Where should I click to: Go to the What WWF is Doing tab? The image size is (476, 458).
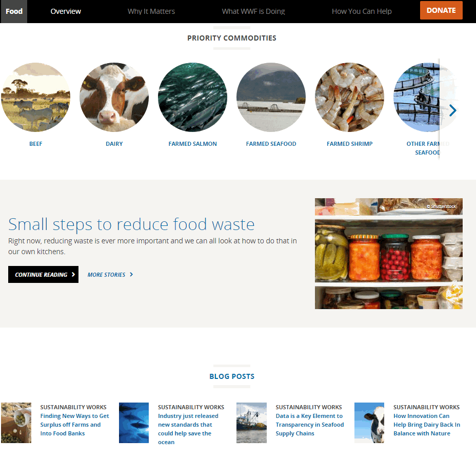tap(253, 11)
